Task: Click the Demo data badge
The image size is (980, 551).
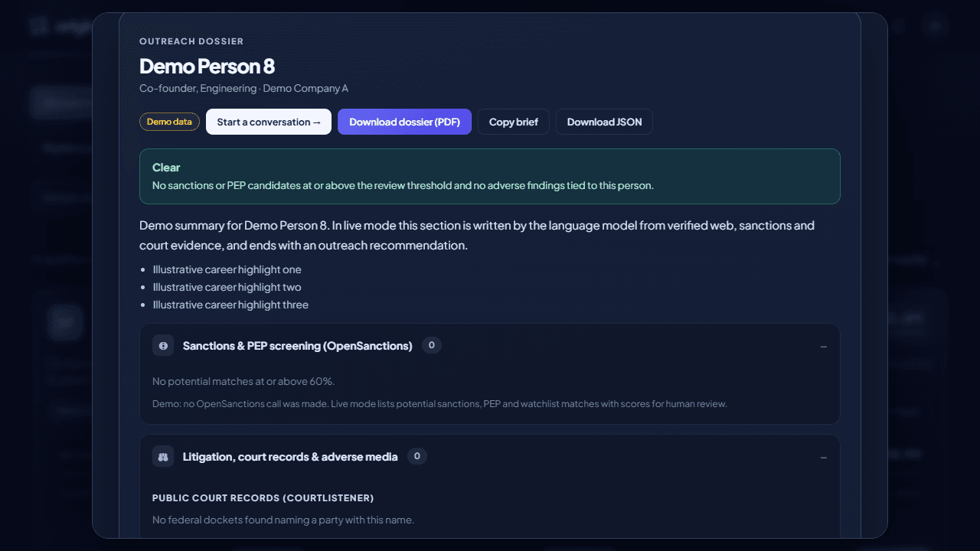Action: pos(169,122)
